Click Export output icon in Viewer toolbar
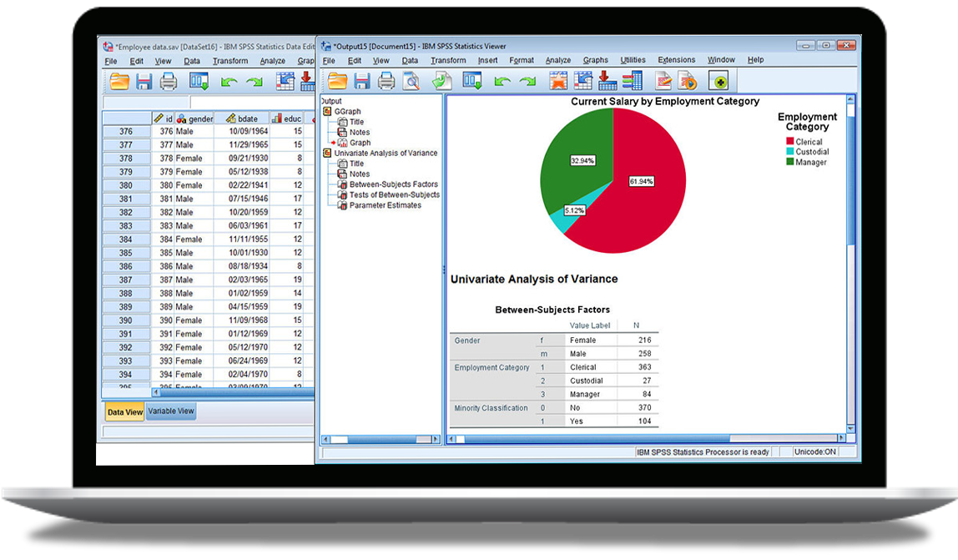958x560 pixels. 441,80
